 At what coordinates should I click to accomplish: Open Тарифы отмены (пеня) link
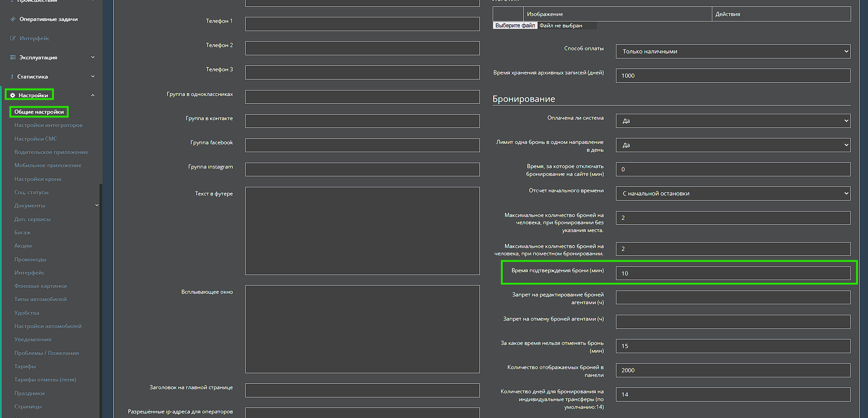(45, 380)
